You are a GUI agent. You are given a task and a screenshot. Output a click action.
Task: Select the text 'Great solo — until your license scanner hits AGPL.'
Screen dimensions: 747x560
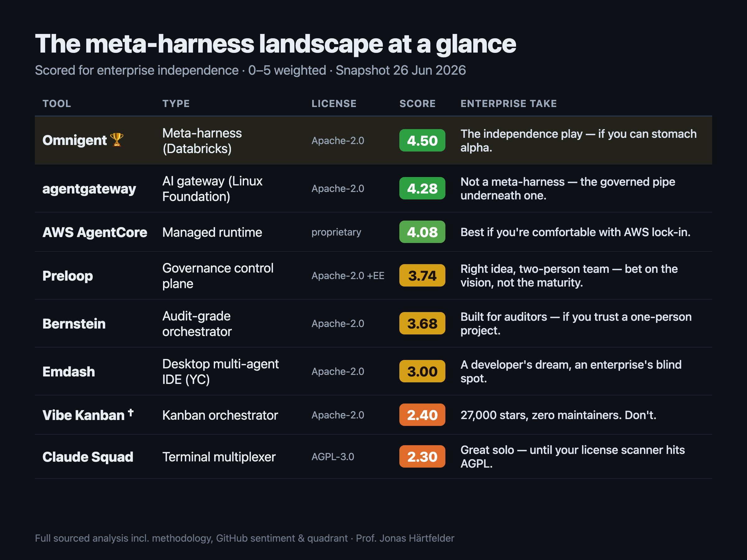pyautogui.click(x=573, y=457)
